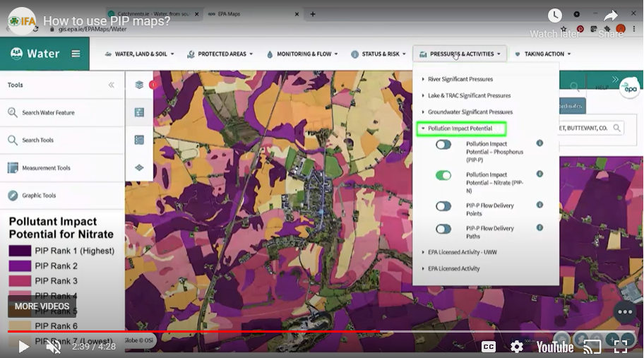Open Taking Action menu
The height and width of the screenshot is (358, 644).
542,54
